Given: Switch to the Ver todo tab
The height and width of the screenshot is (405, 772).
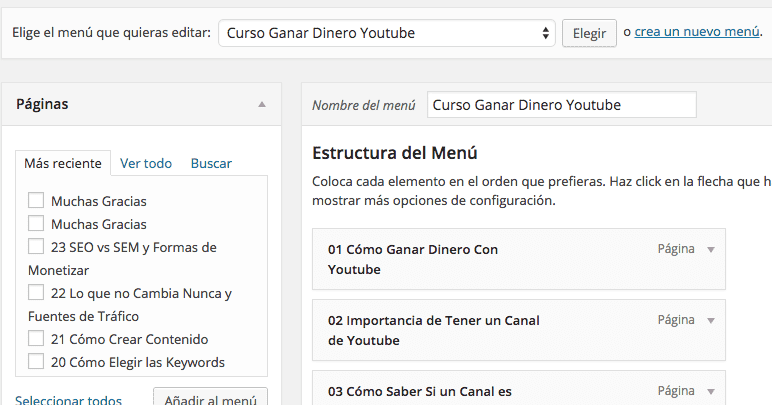Looking at the screenshot, I should pos(146,163).
